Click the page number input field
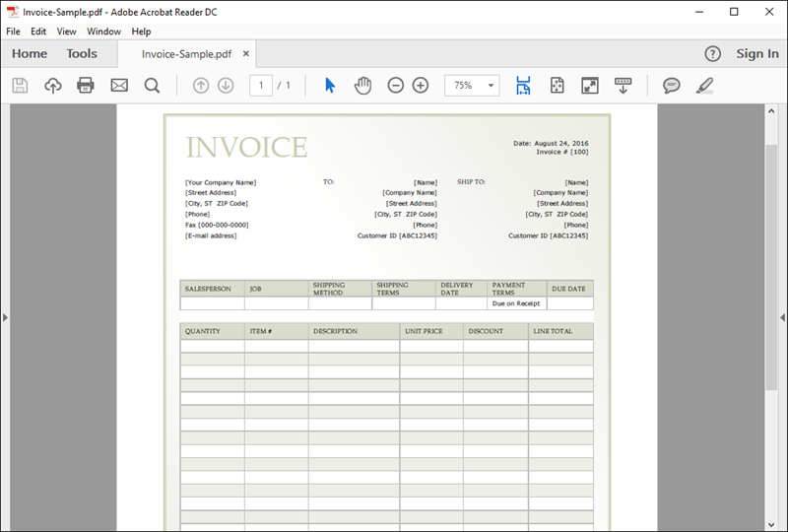Viewport: 788px width, 532px height. (x=261, y=86)
